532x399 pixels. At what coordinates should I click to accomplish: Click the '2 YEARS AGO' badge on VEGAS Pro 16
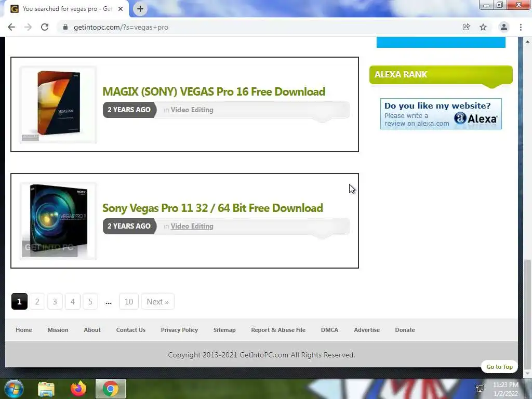click(129, 110)
